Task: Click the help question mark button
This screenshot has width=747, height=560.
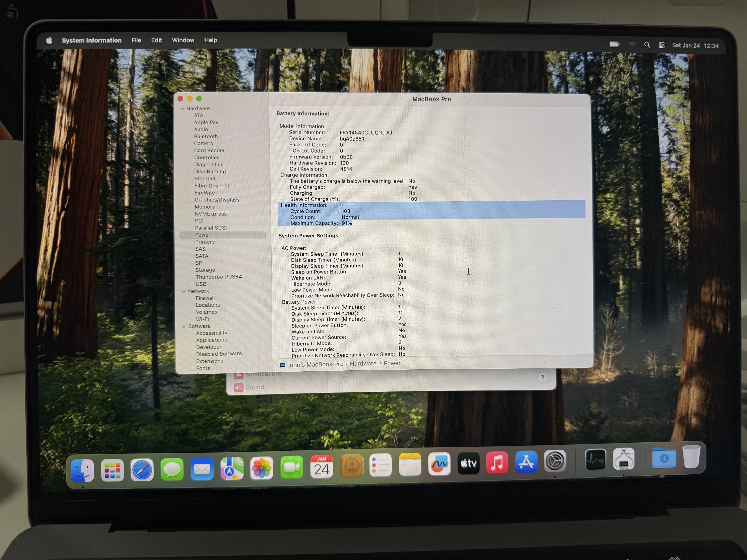Action: click(542, 378)
